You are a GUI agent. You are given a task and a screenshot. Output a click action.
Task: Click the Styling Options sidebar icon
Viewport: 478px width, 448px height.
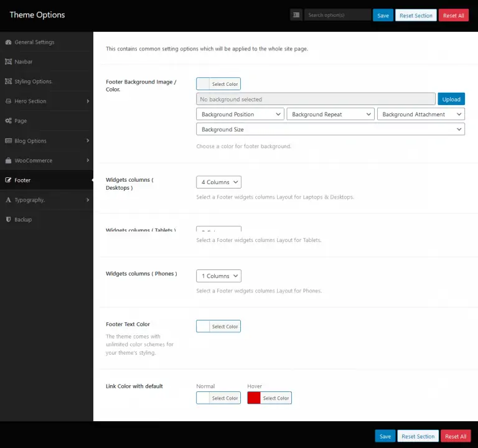click(x=8, y=82)
